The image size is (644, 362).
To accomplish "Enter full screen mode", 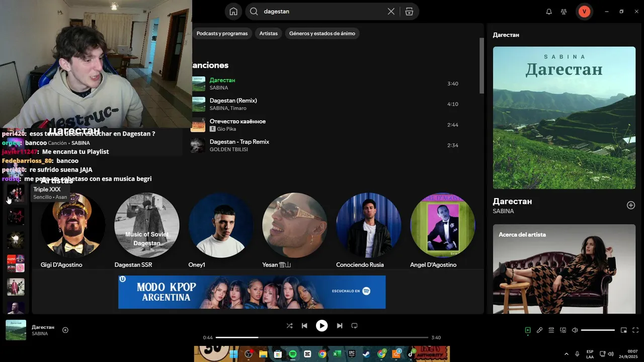I will pyautogui.click(x=635, y=330).
